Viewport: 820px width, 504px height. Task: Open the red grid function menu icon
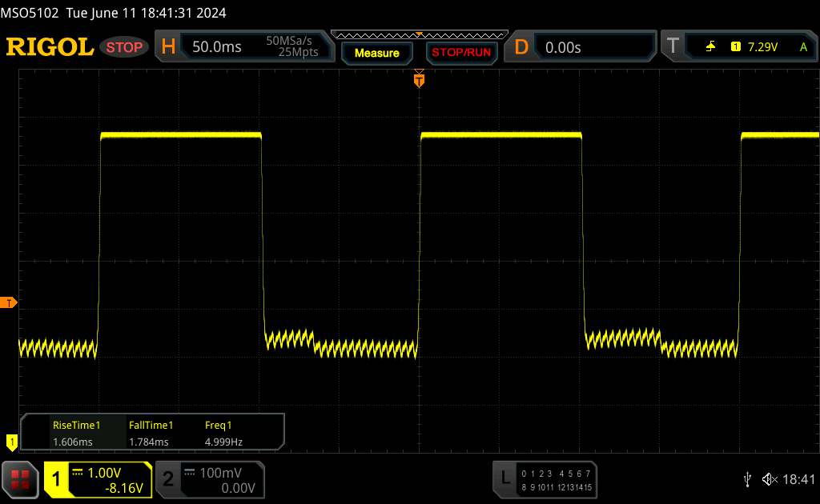coord(21,479)
